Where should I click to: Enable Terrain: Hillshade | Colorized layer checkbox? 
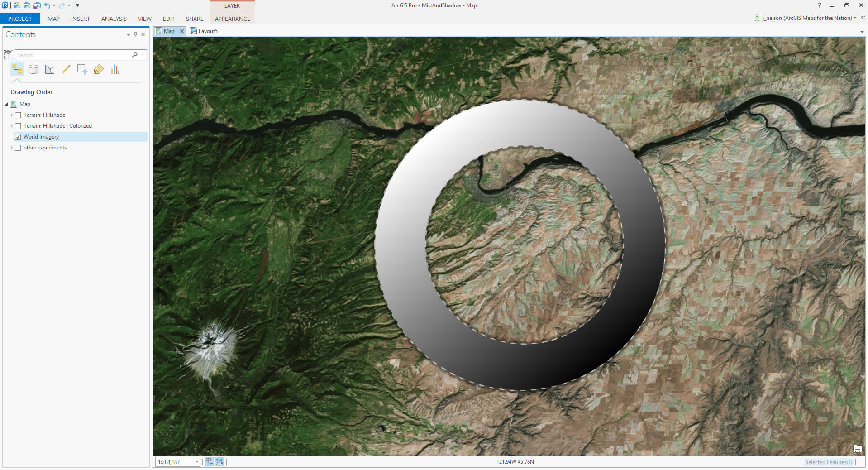18,126
